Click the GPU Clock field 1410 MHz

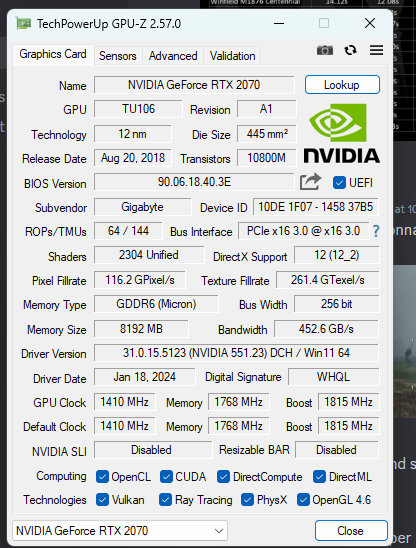(124, 402)
